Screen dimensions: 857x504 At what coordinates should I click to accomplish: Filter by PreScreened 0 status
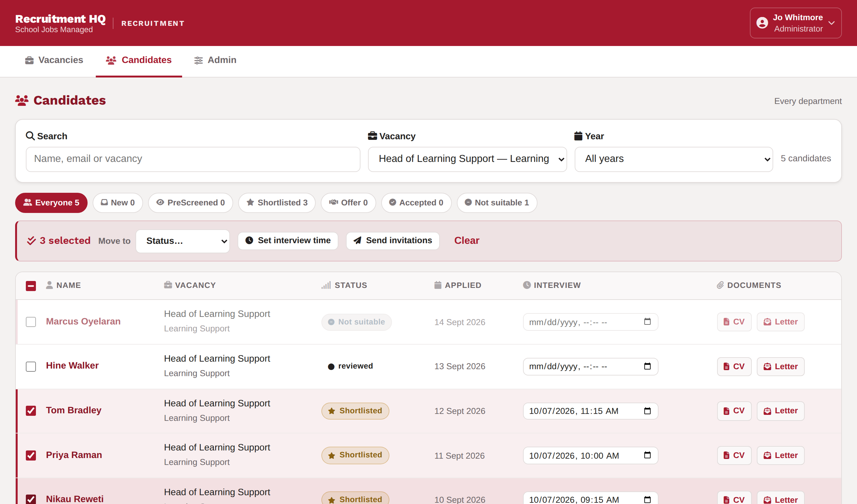point(190,203)
